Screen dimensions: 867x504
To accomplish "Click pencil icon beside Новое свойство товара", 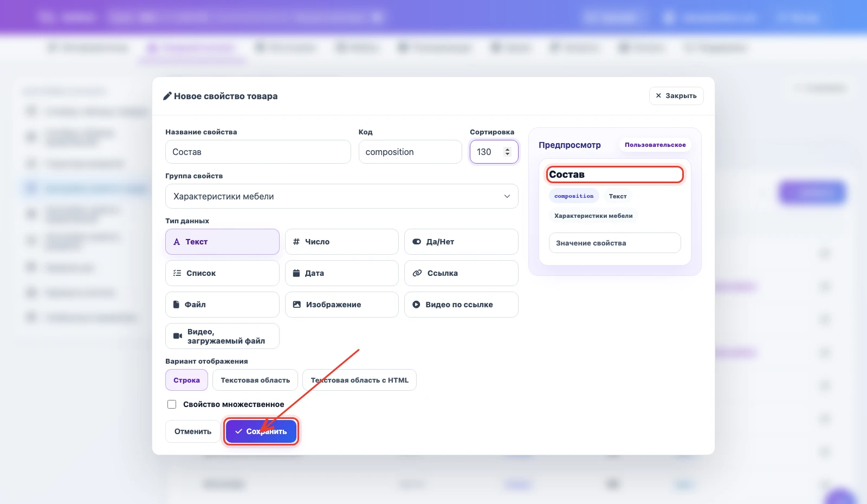I will [167, 96].
